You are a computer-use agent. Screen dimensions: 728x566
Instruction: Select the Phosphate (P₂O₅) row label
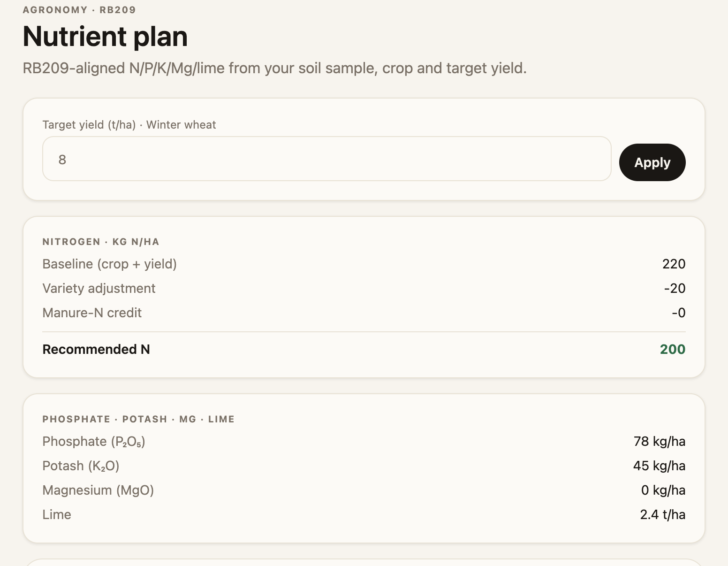(x=94, y=442)
